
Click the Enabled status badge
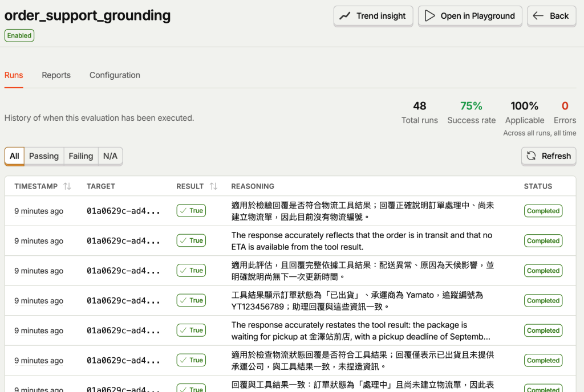[19, 36]
